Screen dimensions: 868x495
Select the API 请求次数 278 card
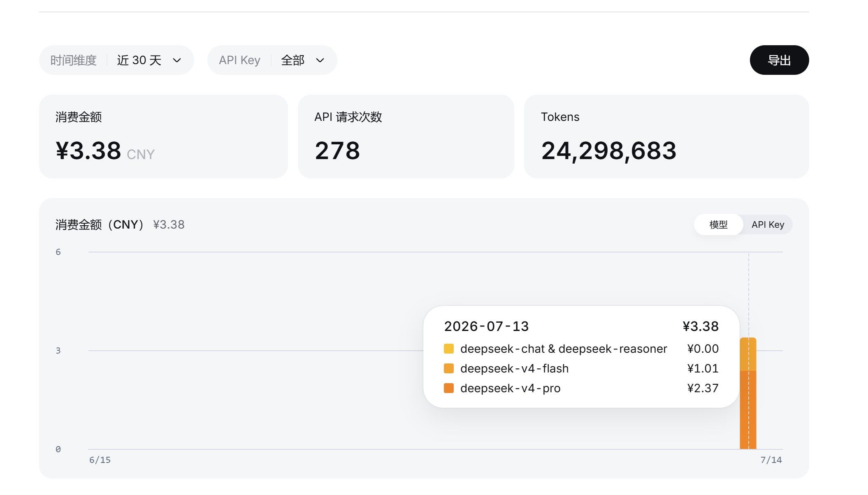[x=406, y=136]
